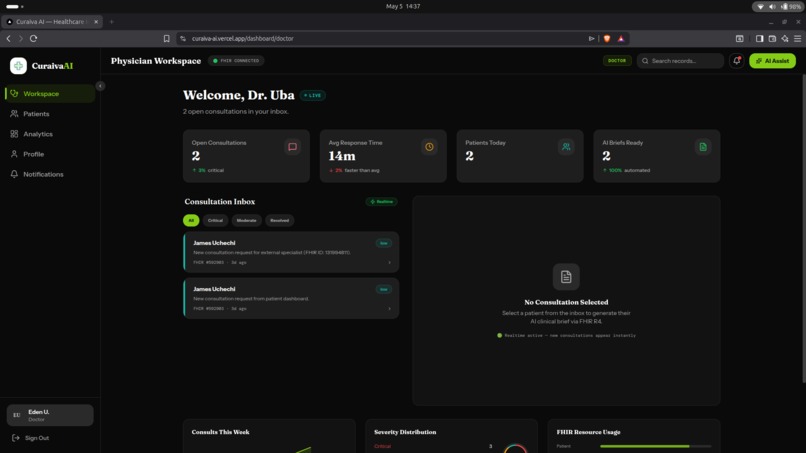Viewport: 806px width, 453px height.
Task: Open the notification bell in header
Action: click(736, 61)
